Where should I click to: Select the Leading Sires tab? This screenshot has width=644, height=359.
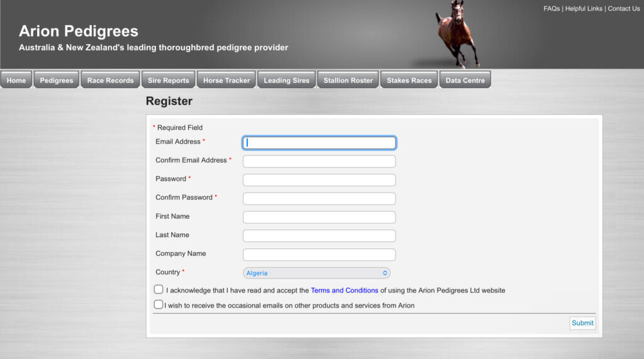coord(286,80)
